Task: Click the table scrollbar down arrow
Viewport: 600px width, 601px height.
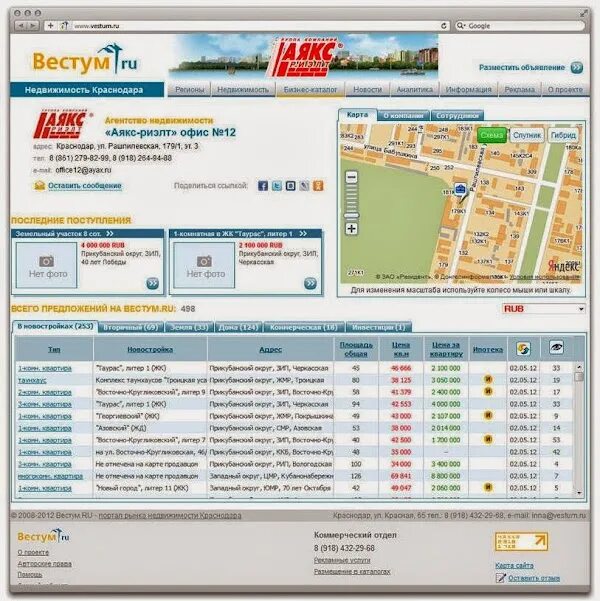Action: 579,493
